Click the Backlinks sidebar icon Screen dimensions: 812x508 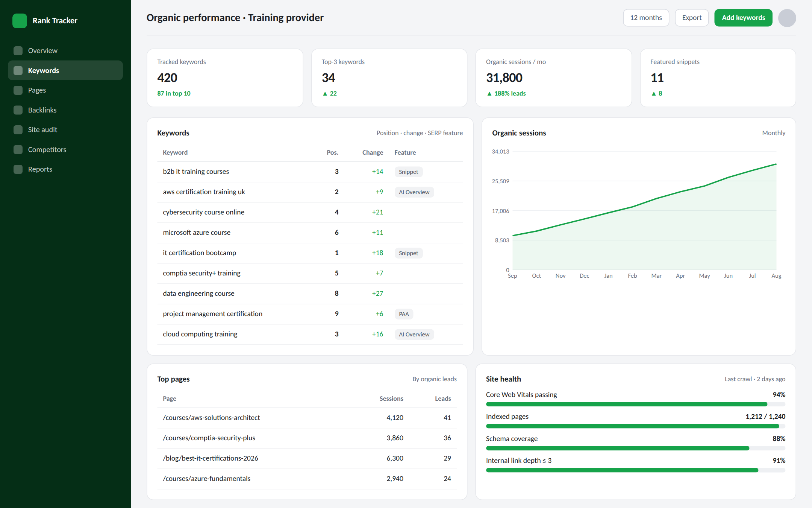click(18, 110)
